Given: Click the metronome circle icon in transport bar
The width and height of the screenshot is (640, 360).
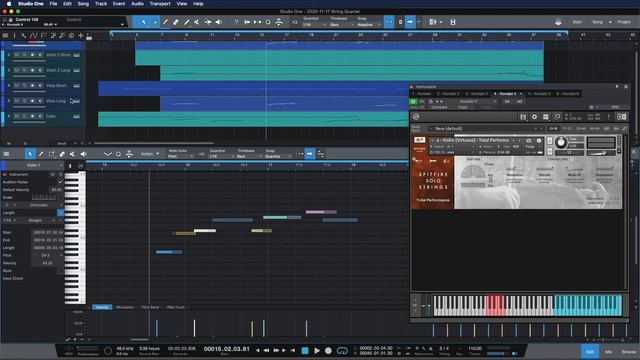Looking at the screenshot, I should click(108, 351).
